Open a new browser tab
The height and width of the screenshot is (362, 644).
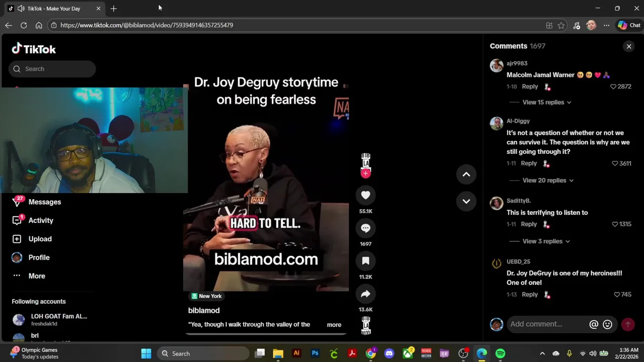[114, 9]
